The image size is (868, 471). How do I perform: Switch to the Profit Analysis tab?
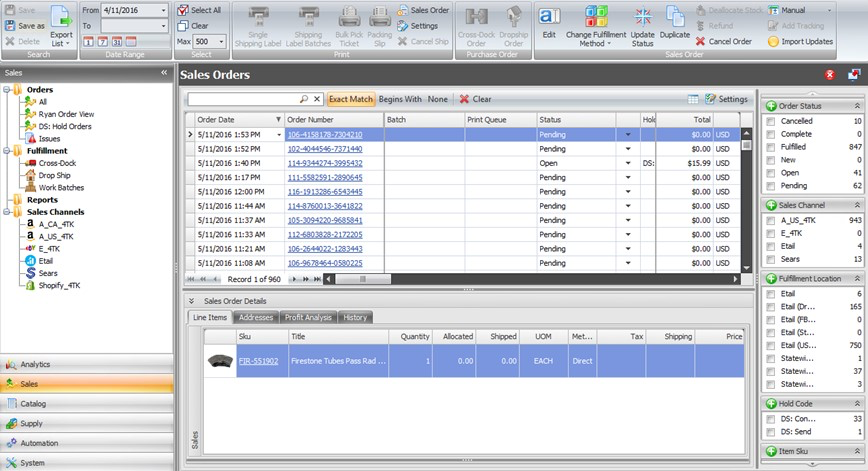coord(308,318)
